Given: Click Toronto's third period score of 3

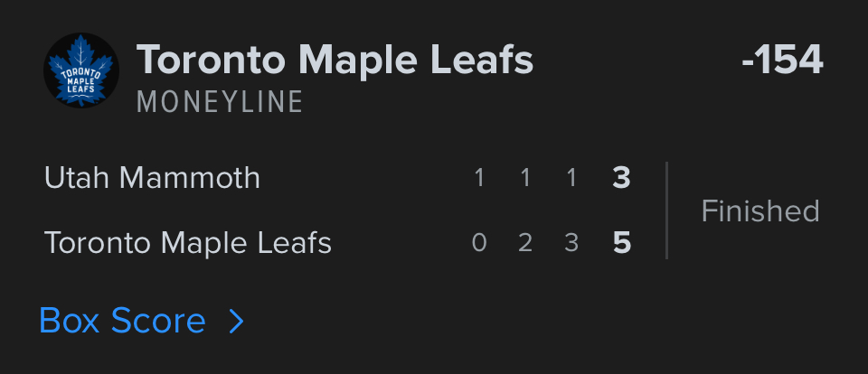Looking at the screenshot, I should (571, 243).
